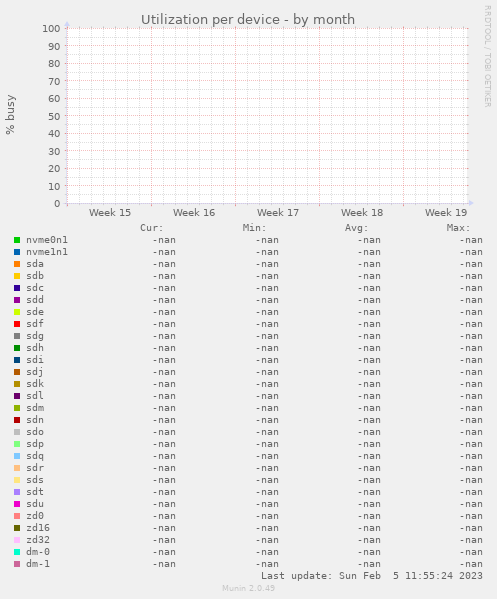Click the 'zd0' device label

tap(35, 516)
